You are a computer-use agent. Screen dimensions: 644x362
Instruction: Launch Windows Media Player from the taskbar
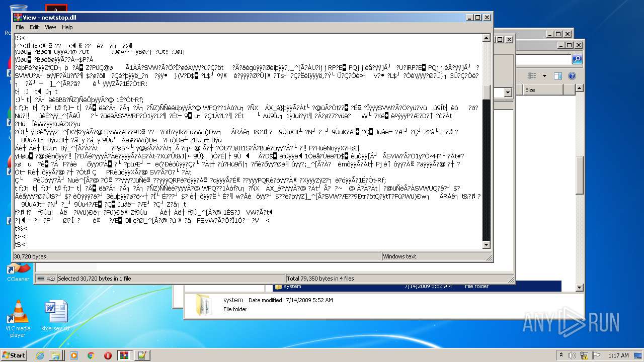[x=74, y=355]
